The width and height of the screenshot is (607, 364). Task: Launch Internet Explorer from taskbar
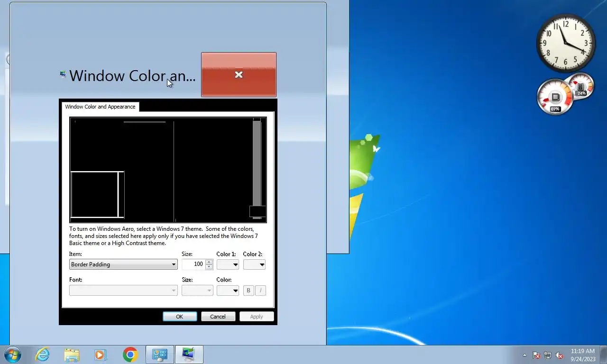(x=43, y=355)
